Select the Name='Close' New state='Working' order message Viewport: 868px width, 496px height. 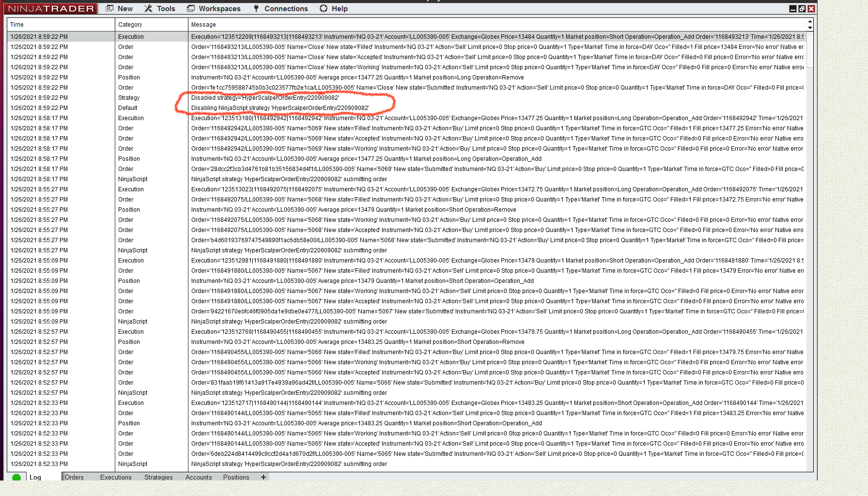497,67
